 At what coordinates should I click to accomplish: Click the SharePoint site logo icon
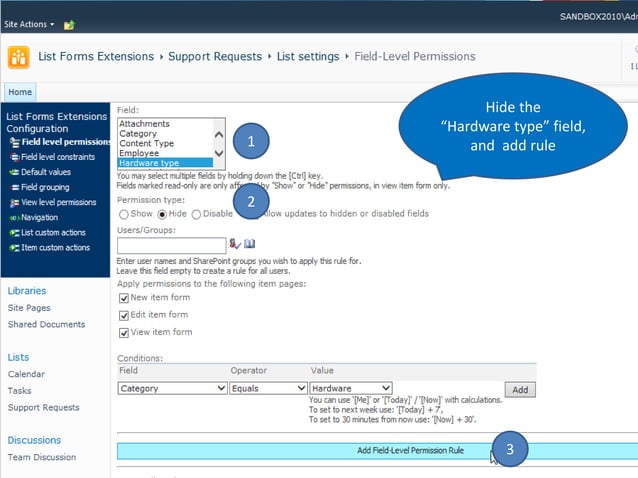pos(18,57)
